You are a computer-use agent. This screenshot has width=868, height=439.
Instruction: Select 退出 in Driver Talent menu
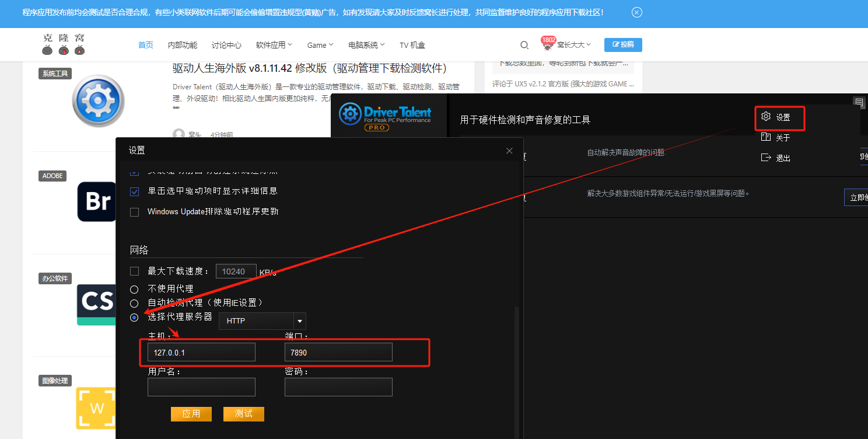coord(783,158)
